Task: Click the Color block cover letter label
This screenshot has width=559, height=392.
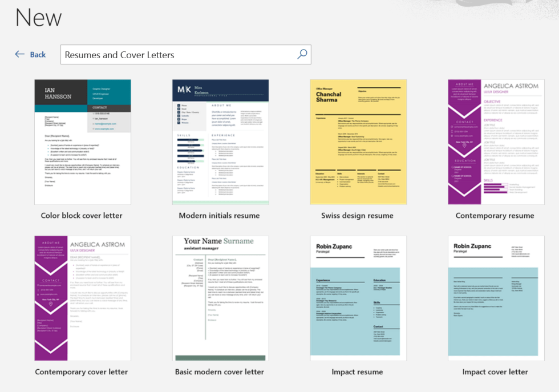Action: tap(82, 216)
